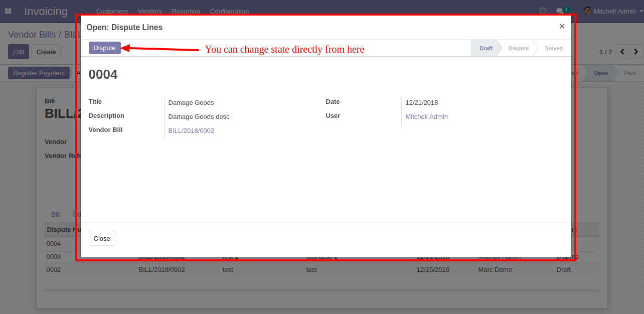Go to previous record arrow

[622, 52]
